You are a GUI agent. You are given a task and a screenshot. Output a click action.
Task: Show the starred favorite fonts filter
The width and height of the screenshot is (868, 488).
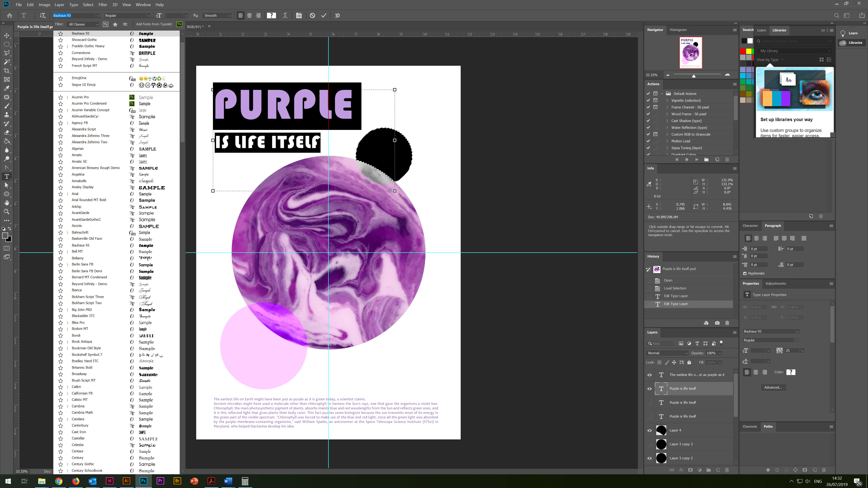[x=115, y=24]
